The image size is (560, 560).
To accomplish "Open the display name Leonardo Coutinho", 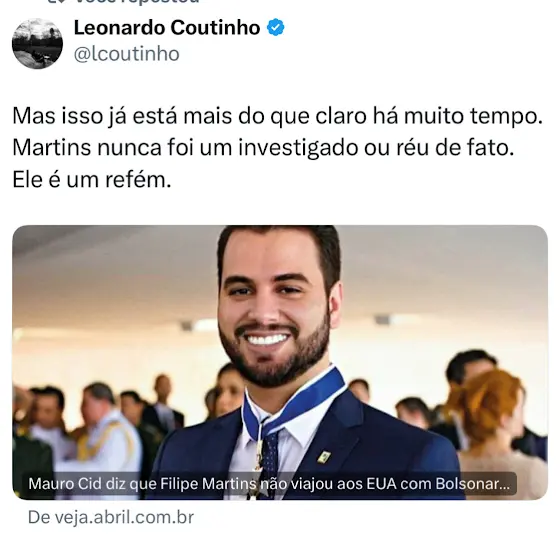I will (x=167, y=28).
